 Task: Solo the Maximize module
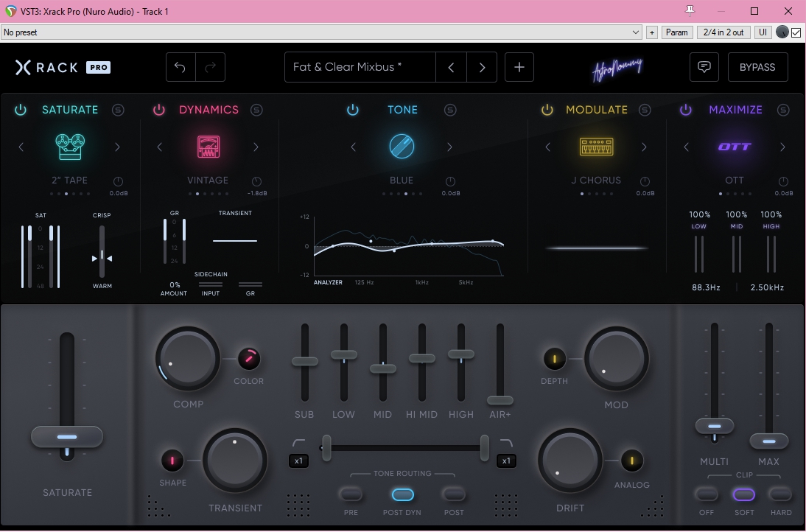(x=783, y=110)
